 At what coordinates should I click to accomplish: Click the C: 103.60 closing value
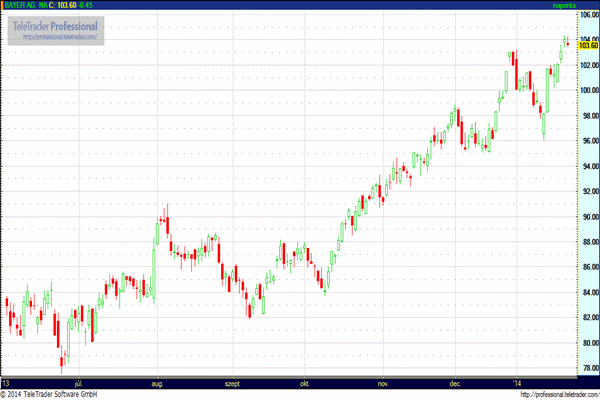tap(63, 5)
